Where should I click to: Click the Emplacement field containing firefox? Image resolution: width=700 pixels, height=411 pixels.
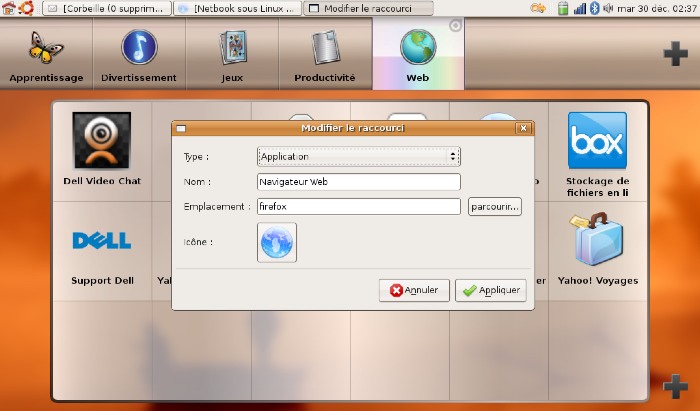pyautogui.click(x=358, y=207)
